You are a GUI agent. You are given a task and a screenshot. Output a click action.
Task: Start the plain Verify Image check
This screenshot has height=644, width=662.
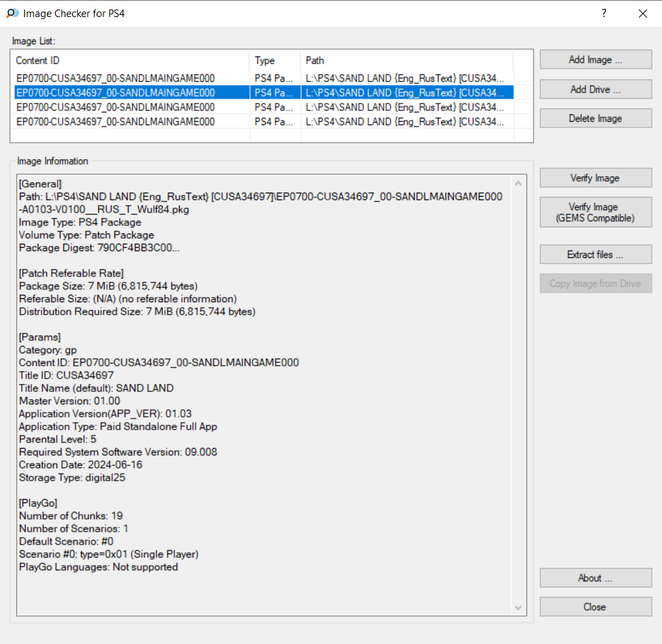(x=595, y=178)
